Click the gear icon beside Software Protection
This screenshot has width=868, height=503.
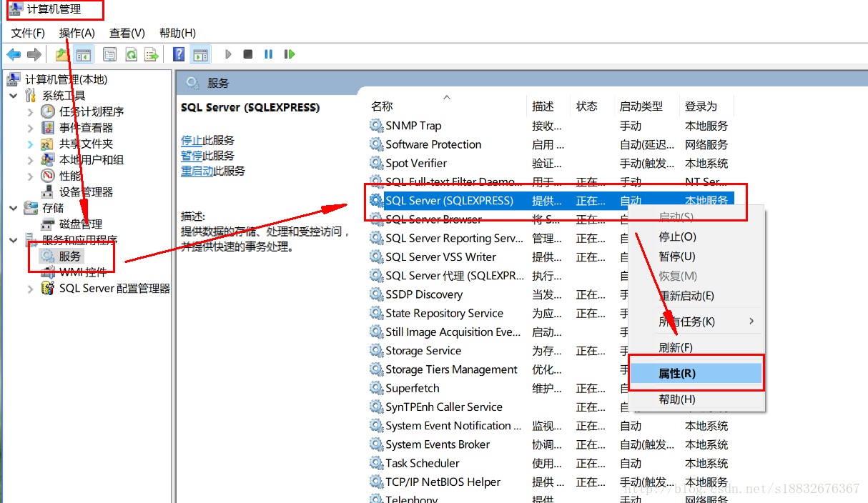coord(376,144)
